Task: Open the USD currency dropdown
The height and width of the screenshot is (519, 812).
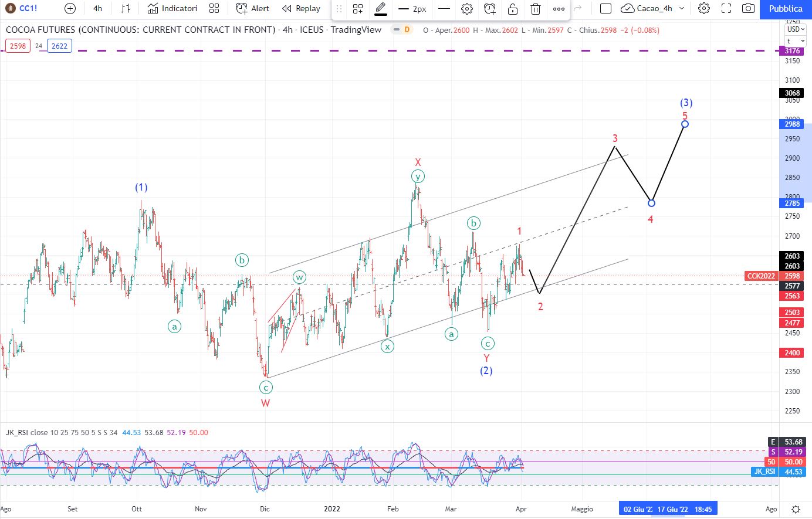Action: coord(796,29)
